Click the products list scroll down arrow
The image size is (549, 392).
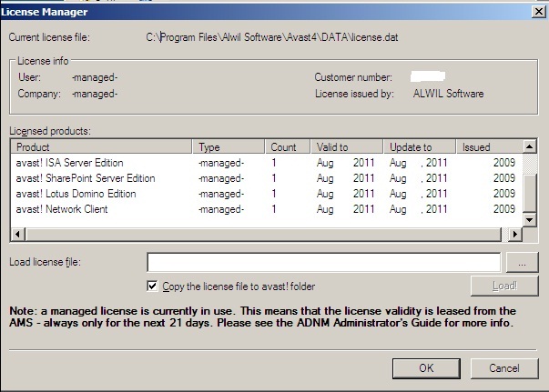click(x=529, y=219)
